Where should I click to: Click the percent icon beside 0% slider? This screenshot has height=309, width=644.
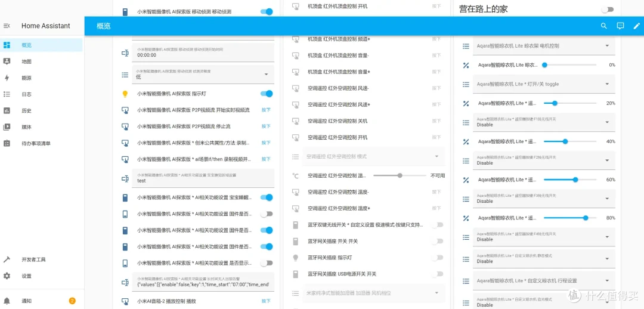point(466,65)
